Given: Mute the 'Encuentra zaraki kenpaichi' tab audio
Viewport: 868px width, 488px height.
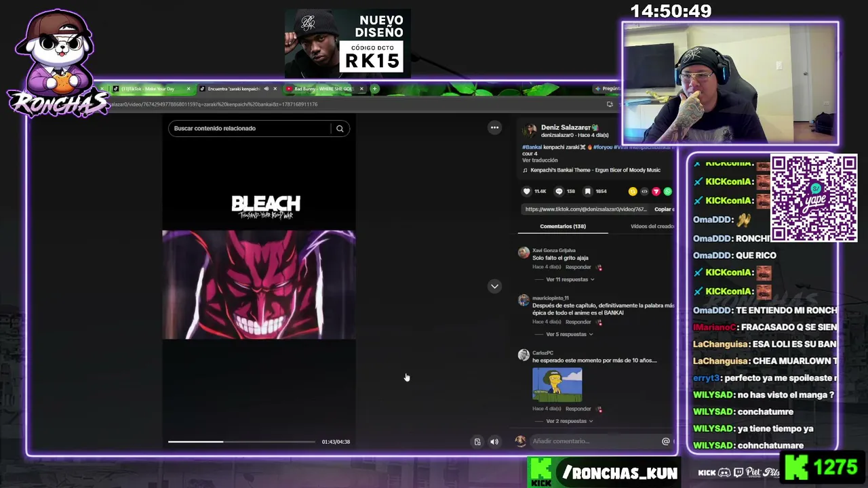Looking at the screenshot, I should coord(266,89).
